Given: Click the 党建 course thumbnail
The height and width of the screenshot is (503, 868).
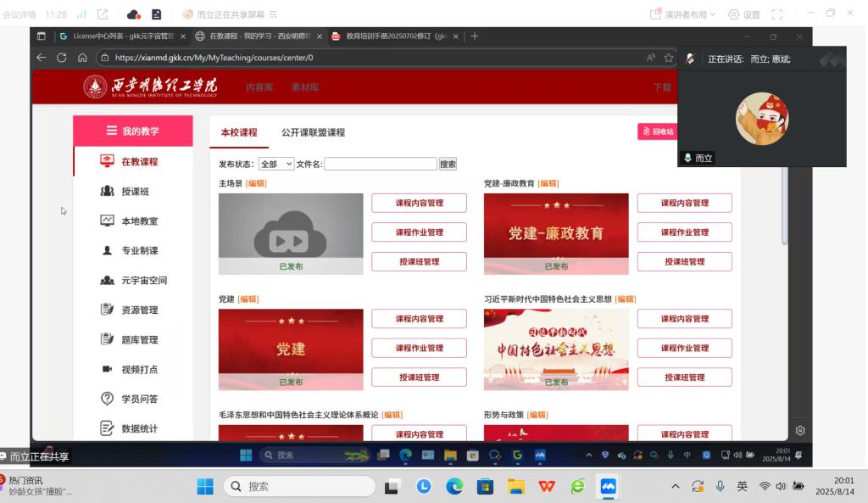Looking at the screenshot, I should point(291,349).
